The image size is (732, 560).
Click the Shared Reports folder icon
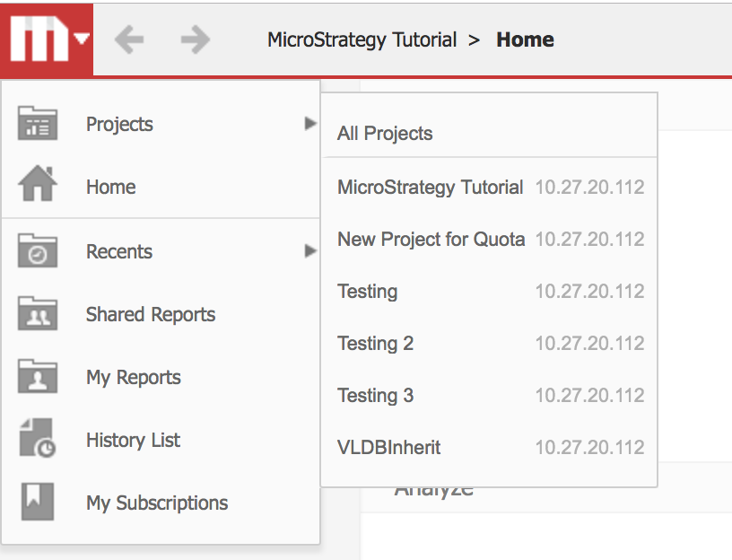click(38, 313)
